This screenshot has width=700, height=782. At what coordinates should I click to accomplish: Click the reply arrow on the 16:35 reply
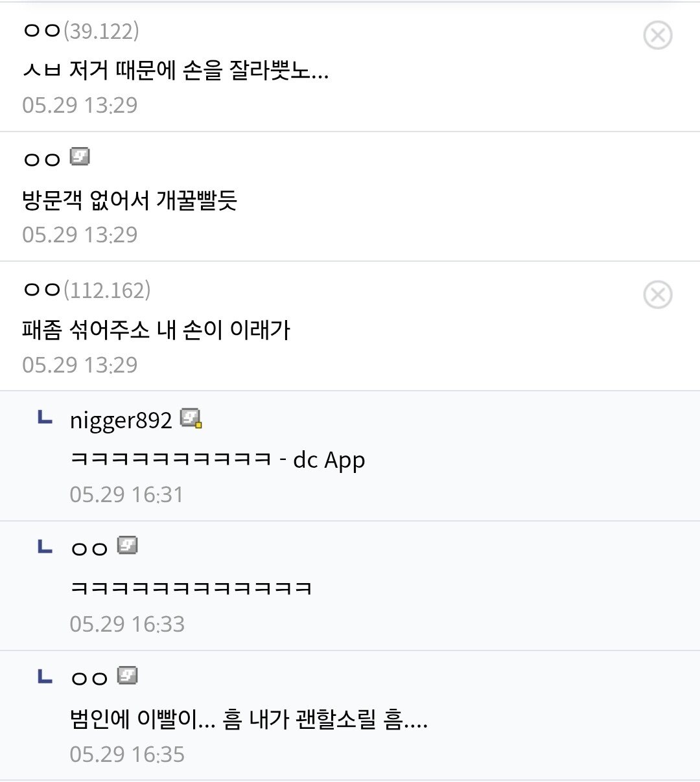44,677
